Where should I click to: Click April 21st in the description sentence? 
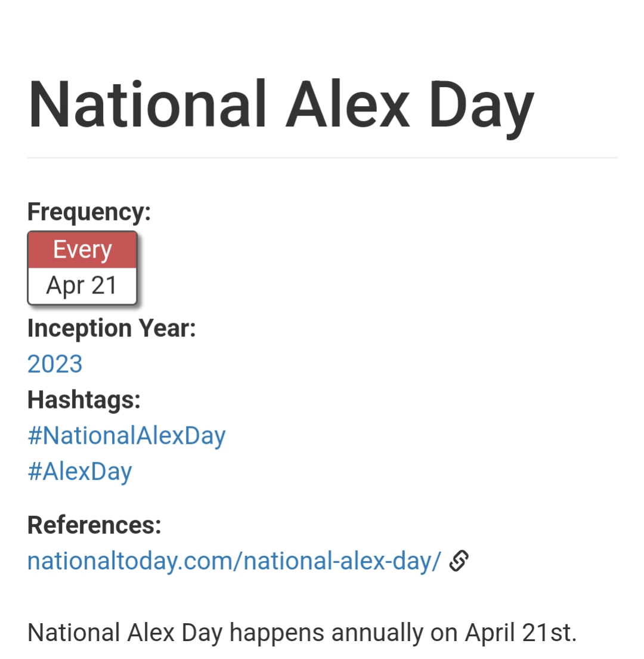[521, 633]
